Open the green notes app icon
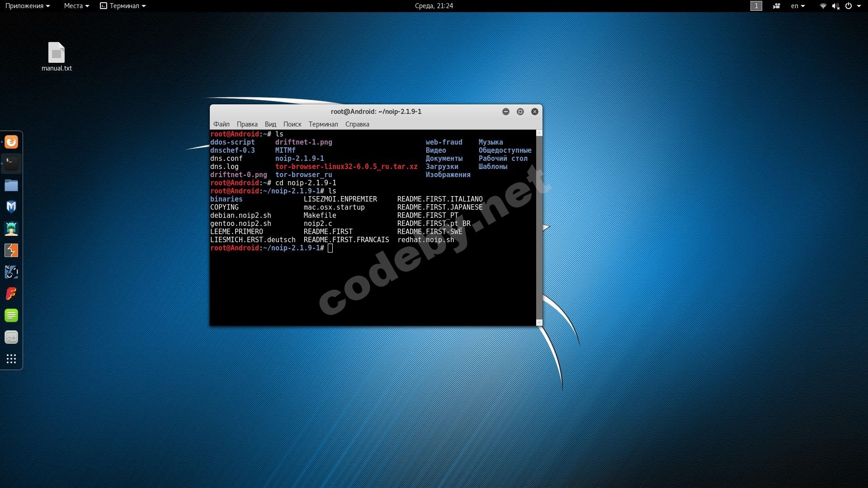This screenshot has height=488, width=868. [11, 315]
